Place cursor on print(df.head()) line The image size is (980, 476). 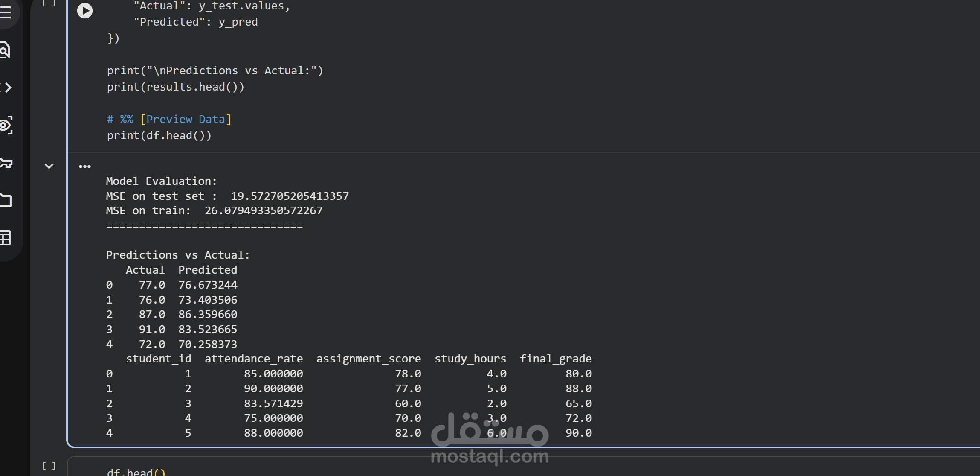(159, 136)
